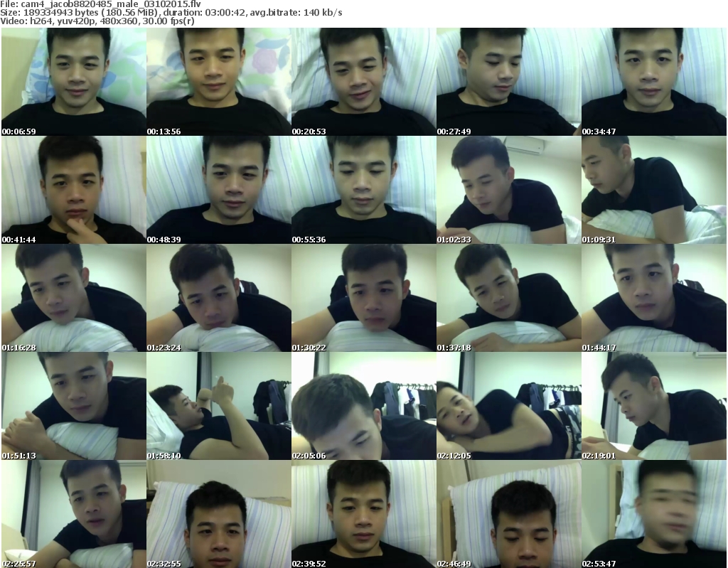This screenshot has width=728, height=568.
Task: Select the thumbnail timestamped 00:13:56
Action: pos(219,82)
